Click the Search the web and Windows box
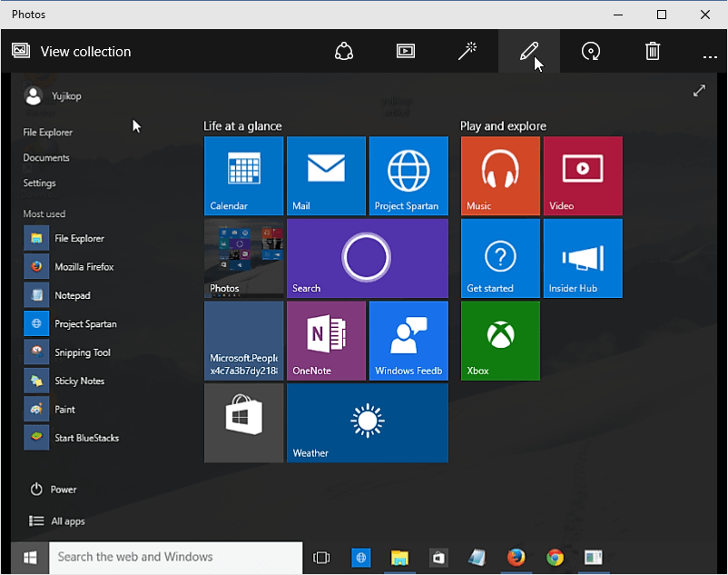 pyautogui.click(x=175, y=558)
